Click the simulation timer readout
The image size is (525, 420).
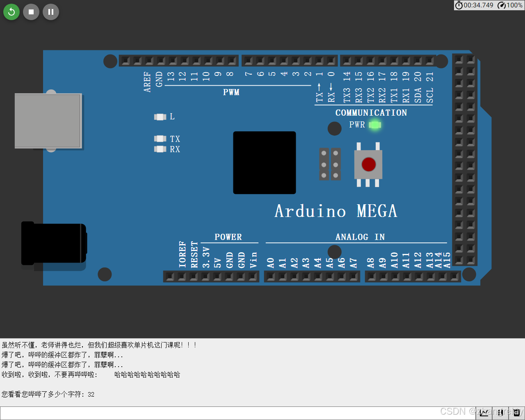coord(474,5)
